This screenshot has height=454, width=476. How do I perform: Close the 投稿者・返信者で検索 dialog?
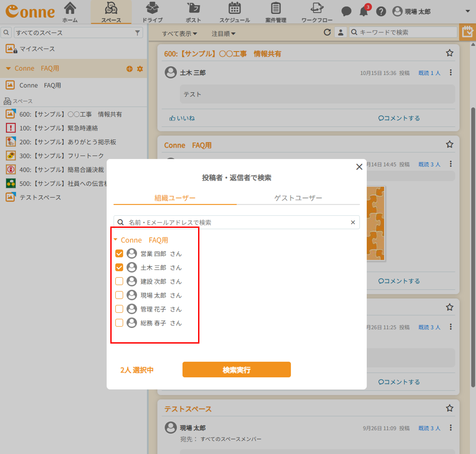click(x=359, y=167)
